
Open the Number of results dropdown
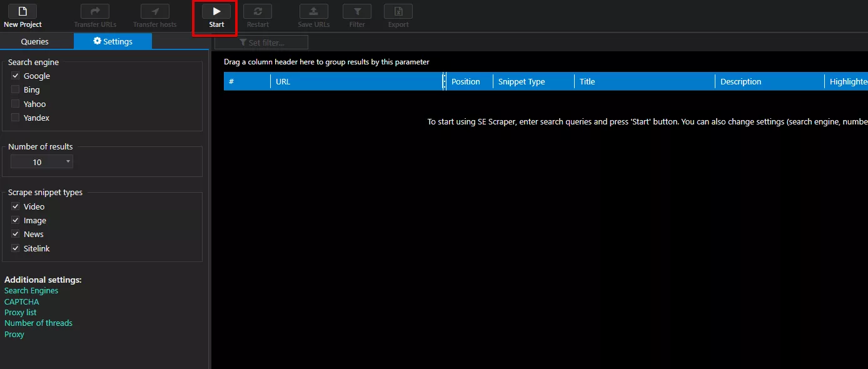tap(42, 162)
